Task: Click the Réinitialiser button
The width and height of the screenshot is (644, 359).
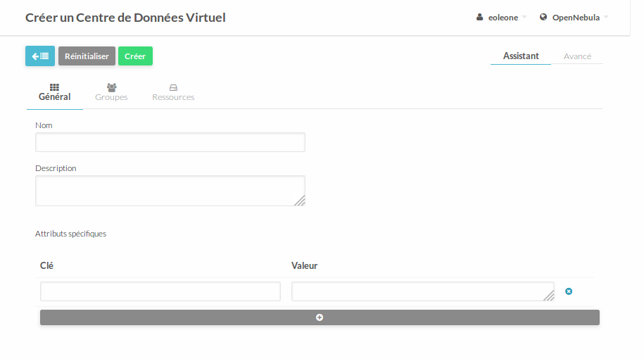Action: tap(87, 56)
